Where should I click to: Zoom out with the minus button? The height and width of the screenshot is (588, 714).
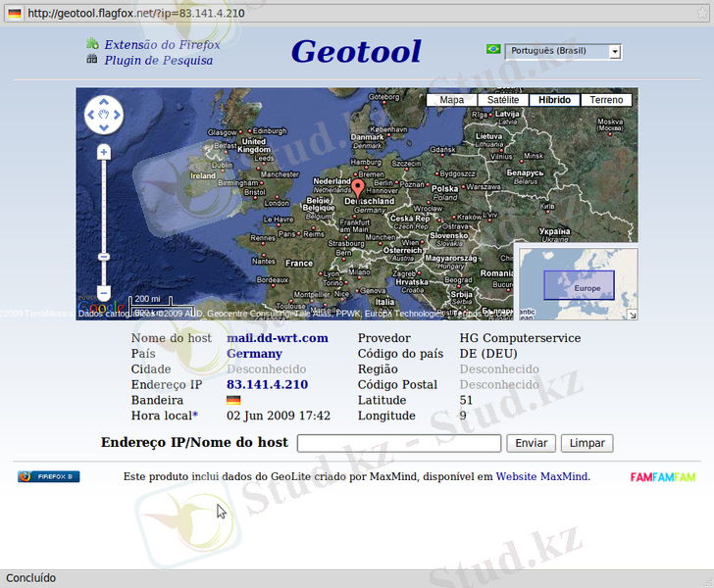[x=104, y=293]
